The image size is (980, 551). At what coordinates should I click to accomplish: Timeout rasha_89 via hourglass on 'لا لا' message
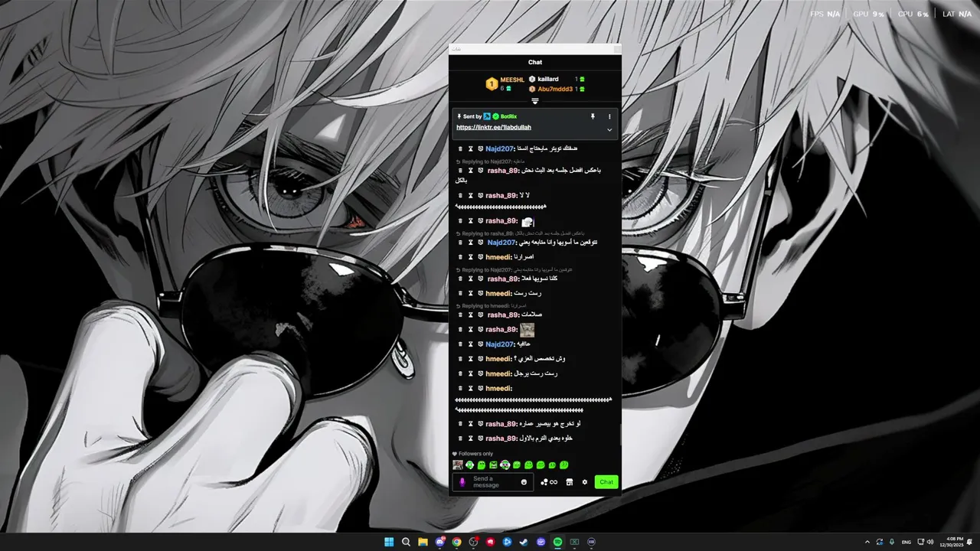tap(470, 195)
